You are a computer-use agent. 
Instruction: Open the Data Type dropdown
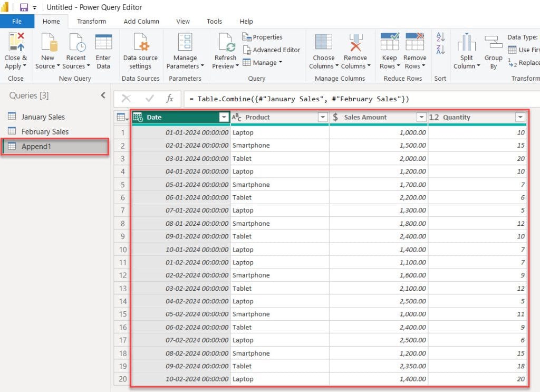pyautogui.click(x=523, y=37)
